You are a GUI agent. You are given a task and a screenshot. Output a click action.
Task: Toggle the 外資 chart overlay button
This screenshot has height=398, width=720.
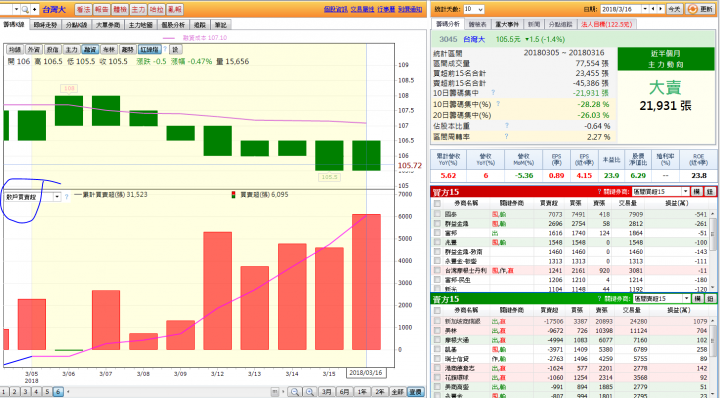(34, 50)
